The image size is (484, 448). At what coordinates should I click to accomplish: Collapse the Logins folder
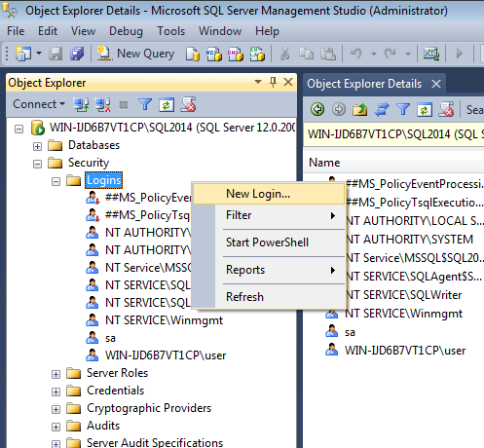[x=56, y=181]
